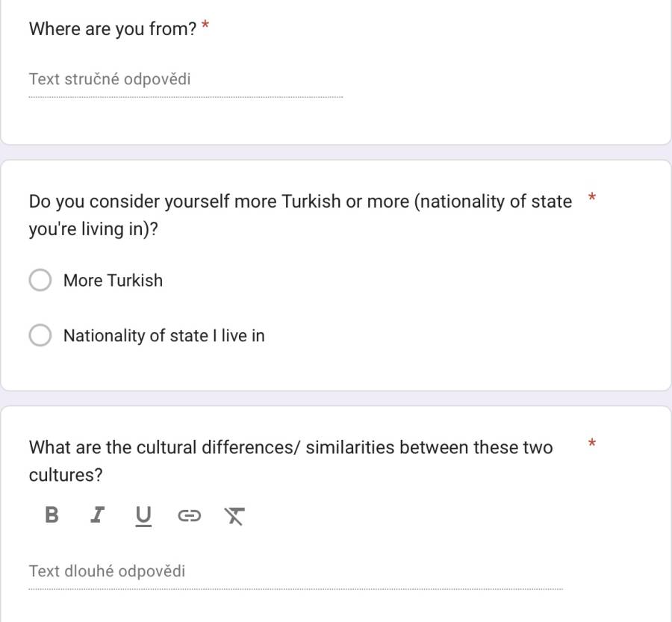Click required asterisk beside the Turkish nationality question
This screenshot has width=672, height=622.
pos(592,198)
